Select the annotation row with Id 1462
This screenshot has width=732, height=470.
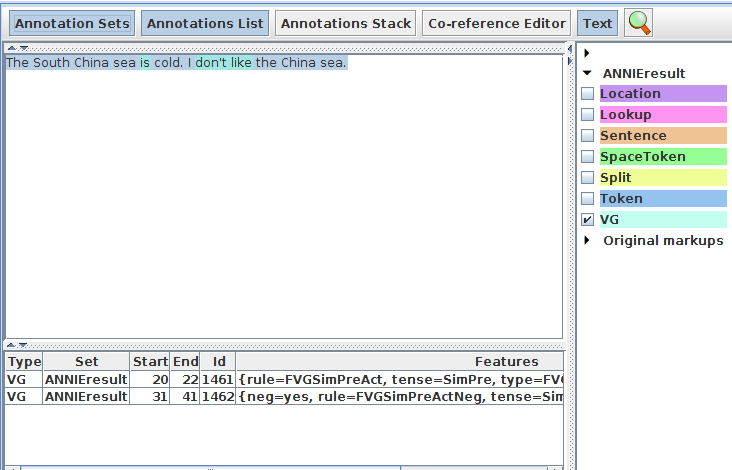[x=218, y=397]
